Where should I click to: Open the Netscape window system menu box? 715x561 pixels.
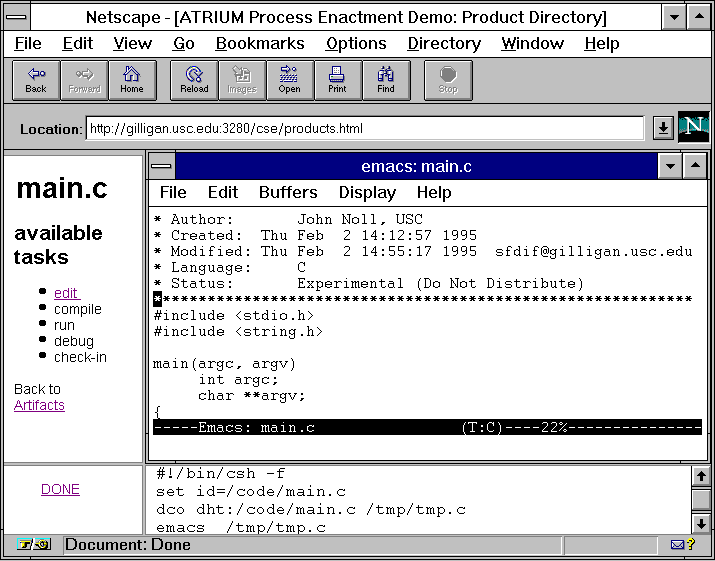pyautogui.click(x=17, y=17)
